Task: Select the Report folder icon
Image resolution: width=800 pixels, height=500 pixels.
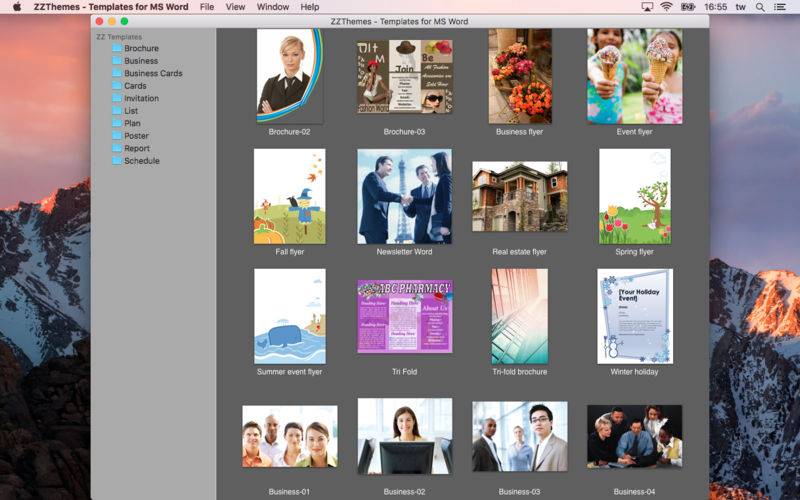Action: point(117,148)
